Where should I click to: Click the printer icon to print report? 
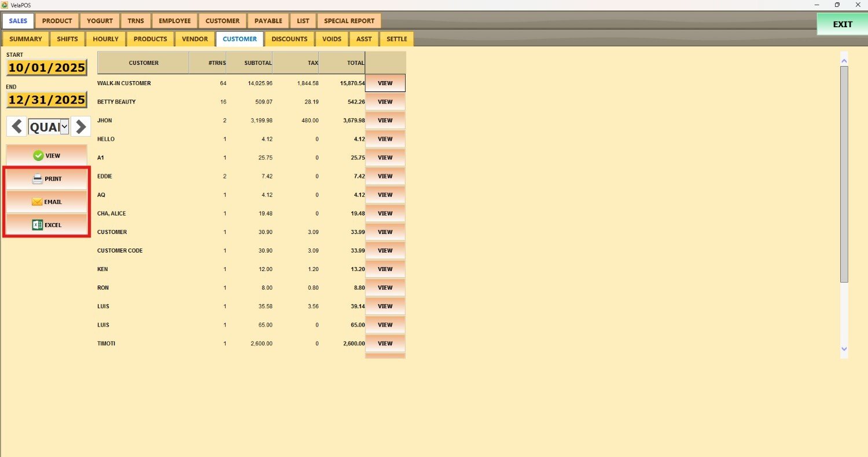[38, 179]
